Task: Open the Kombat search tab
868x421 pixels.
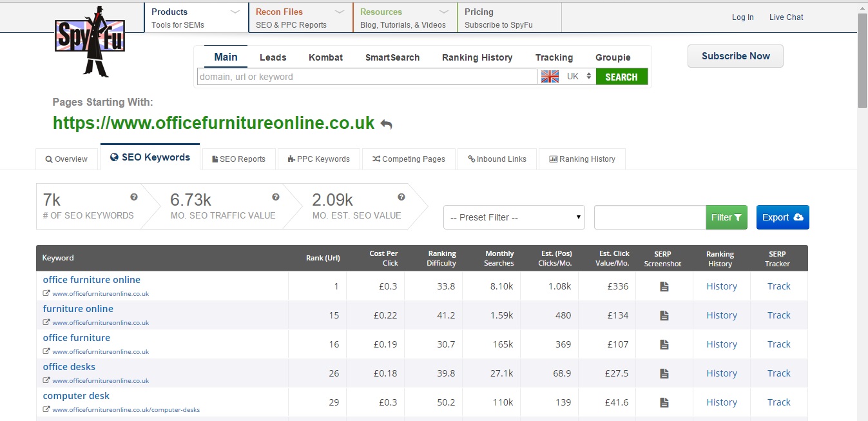Action: click(x=325, y=57)
